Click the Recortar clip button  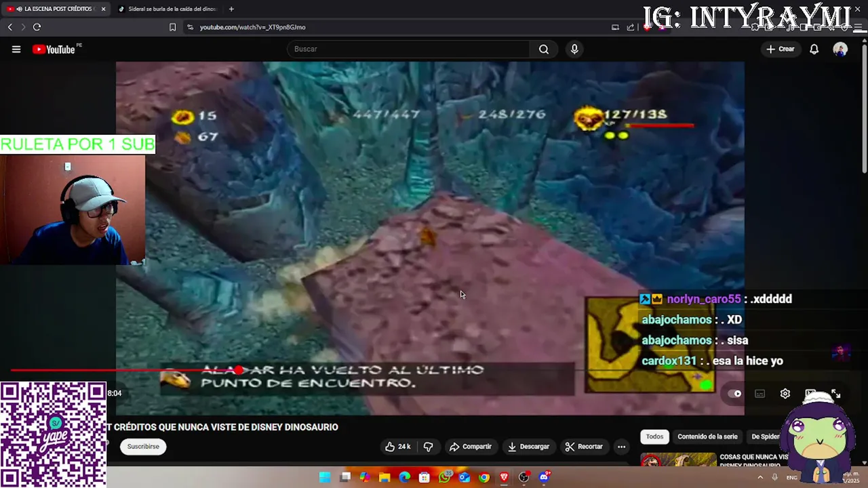pos(584,447)
